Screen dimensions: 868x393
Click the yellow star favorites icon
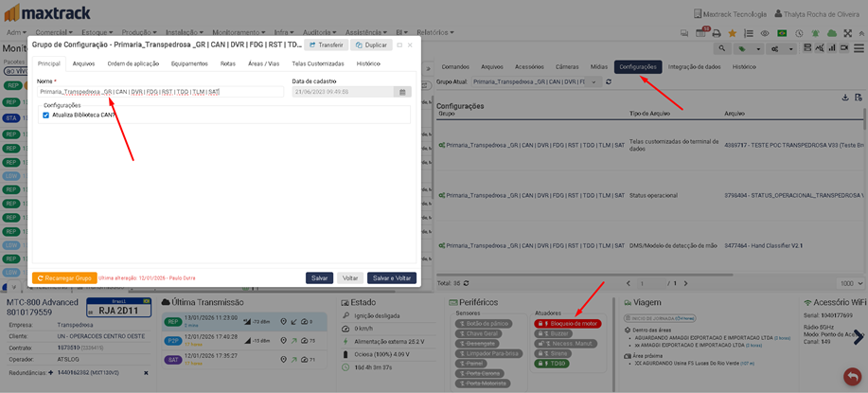pyautogui.click(x=732, y=33)
